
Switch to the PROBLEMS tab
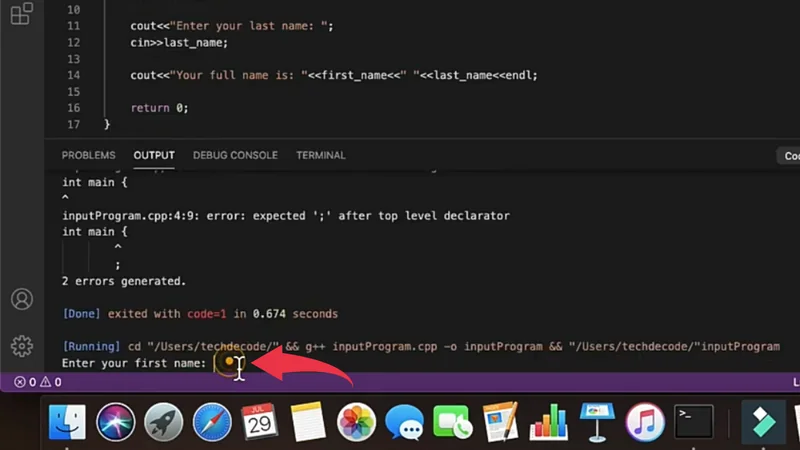(89, 156)
